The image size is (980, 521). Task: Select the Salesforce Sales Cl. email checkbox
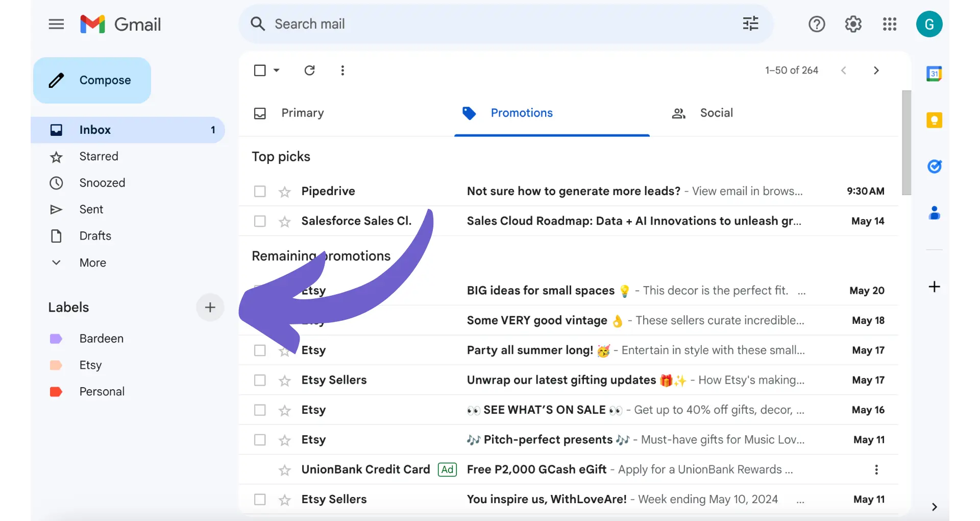(260, 221)
